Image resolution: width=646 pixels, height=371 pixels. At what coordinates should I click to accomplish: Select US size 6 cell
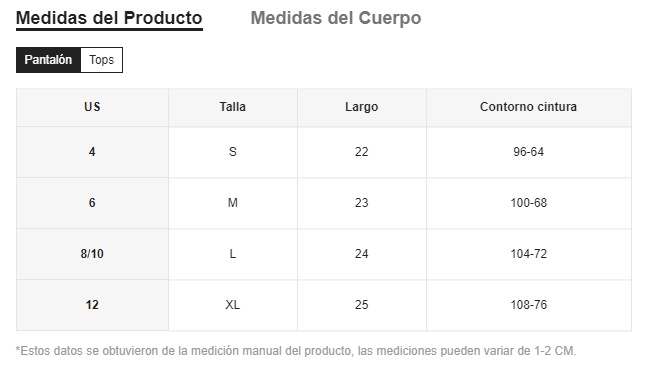[92, 203]
